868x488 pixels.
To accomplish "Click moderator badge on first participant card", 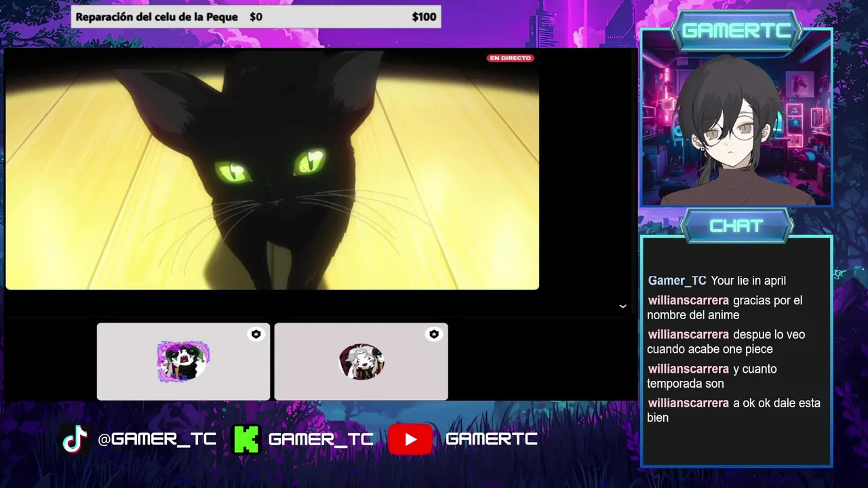I will [256, 334].
